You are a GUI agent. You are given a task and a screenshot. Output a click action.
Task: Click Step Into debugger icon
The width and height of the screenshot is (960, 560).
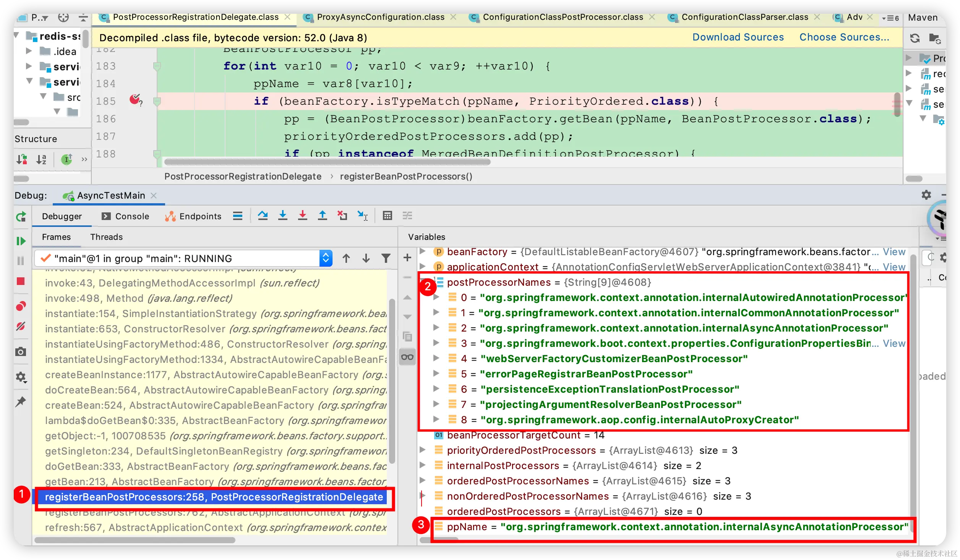[x=282, y=216]
